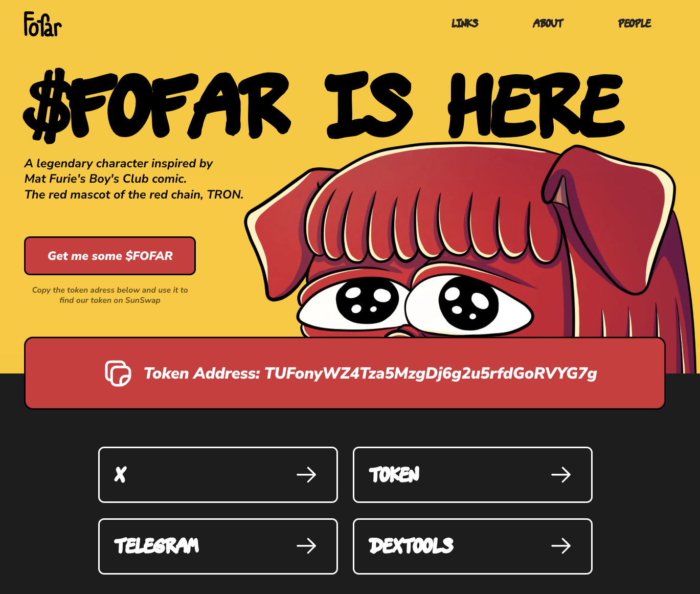Open the Dextools link card
The height and width of the screenshot is (594, 700).
(x=472, y=546)
